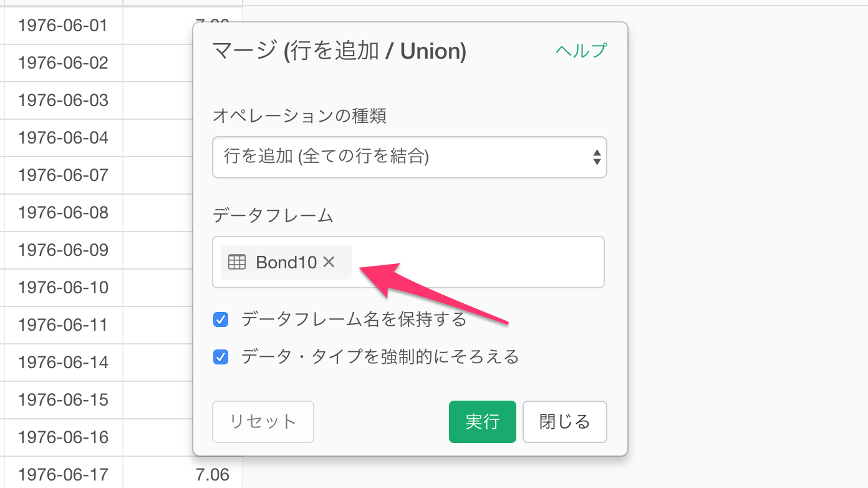Open the オペレーションの種類 dropdown
868x488 pixels.
[410, 157]
